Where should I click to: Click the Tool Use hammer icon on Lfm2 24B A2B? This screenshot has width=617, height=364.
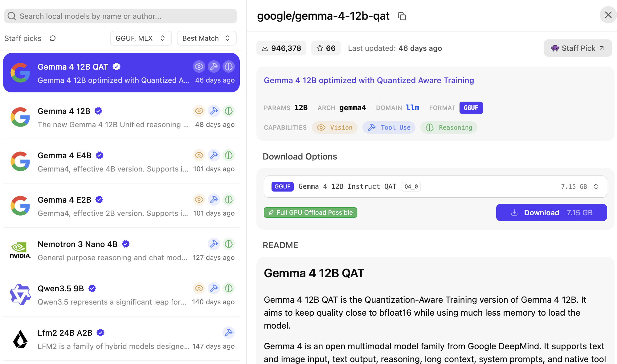pyautogui.click(x=229, y=333)
